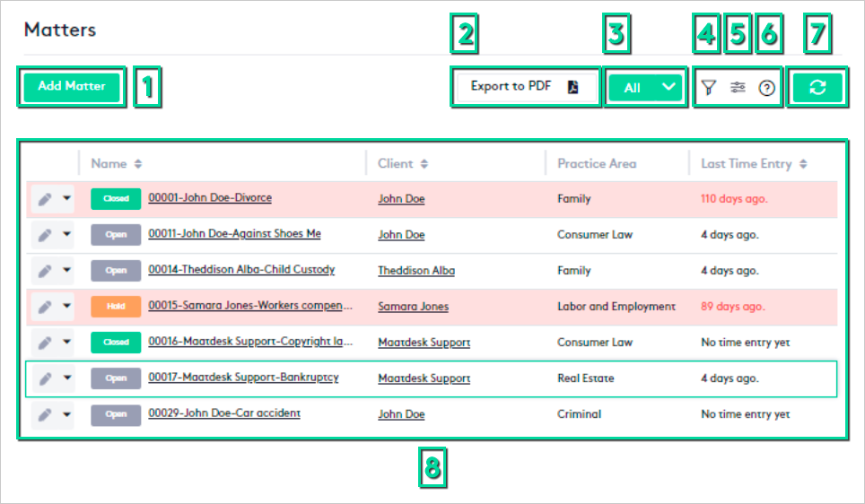The image size is (865, 504).
Task: Click the Samara Jones client link
Action: 413,307
